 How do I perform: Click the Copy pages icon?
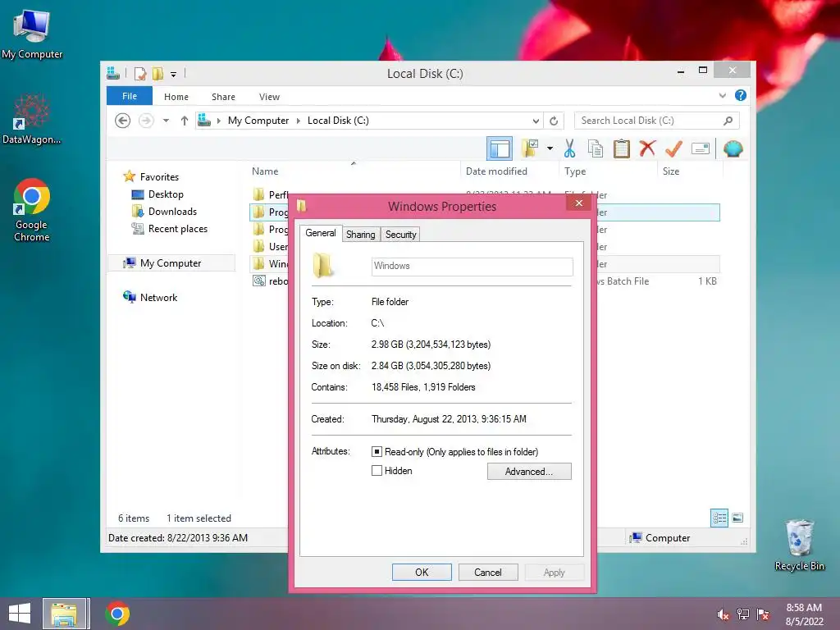click(596, 148)
